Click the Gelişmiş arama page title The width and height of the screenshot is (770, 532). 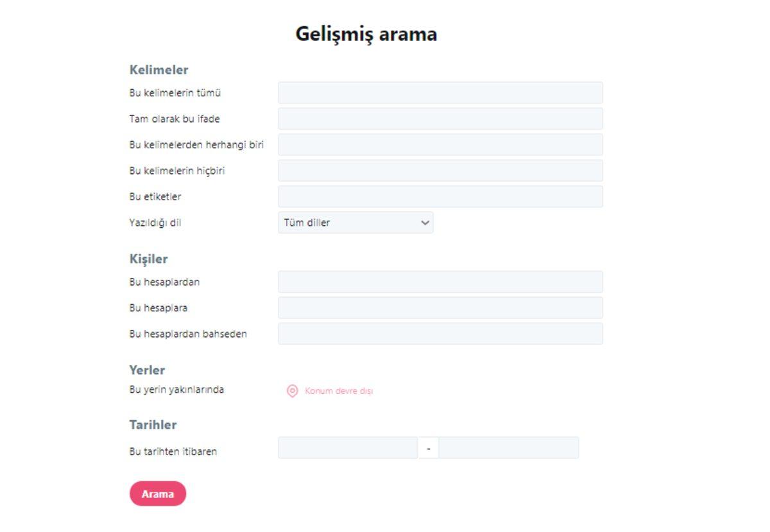click(x=366, y=33)
